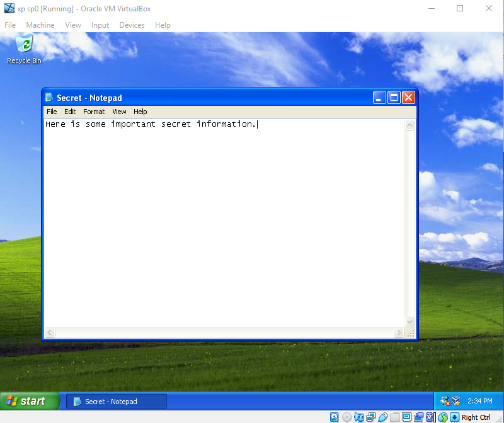Click the Secret - Notepad title bar text
504x423 pixels.
[x=89, y=98]
